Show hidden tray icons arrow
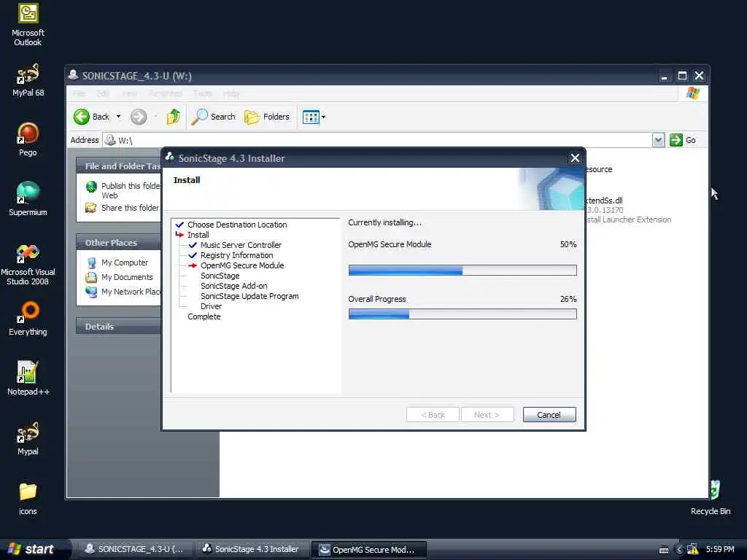 coord(679,550)
